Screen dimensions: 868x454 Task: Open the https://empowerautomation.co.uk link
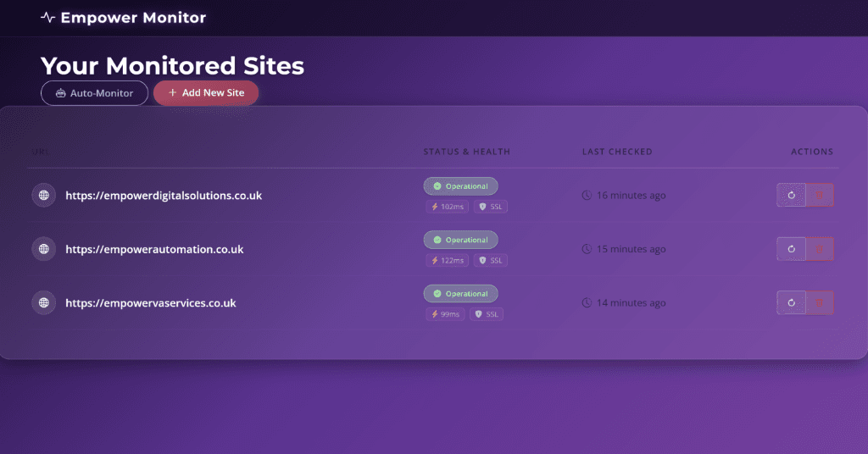click(x=154, y=249)
